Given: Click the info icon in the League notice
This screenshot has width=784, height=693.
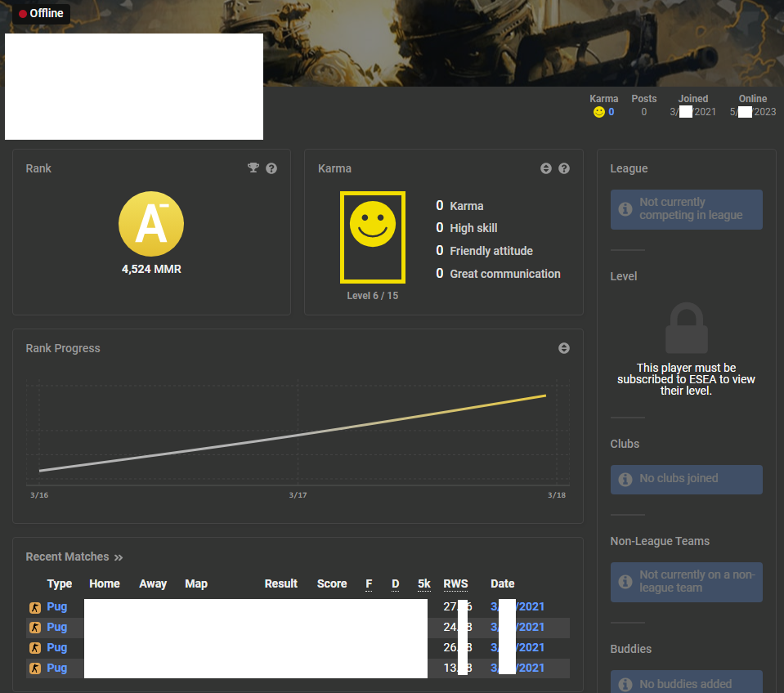Looking at the screenshot, I should coord(625,209).
